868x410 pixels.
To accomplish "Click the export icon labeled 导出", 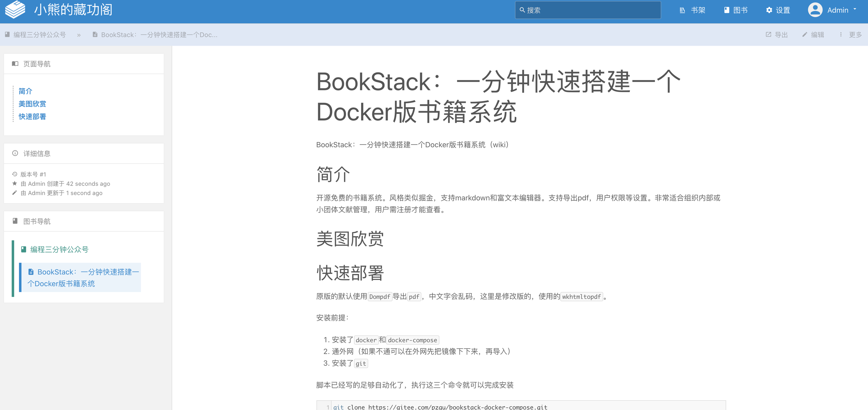I will point(768,34).
